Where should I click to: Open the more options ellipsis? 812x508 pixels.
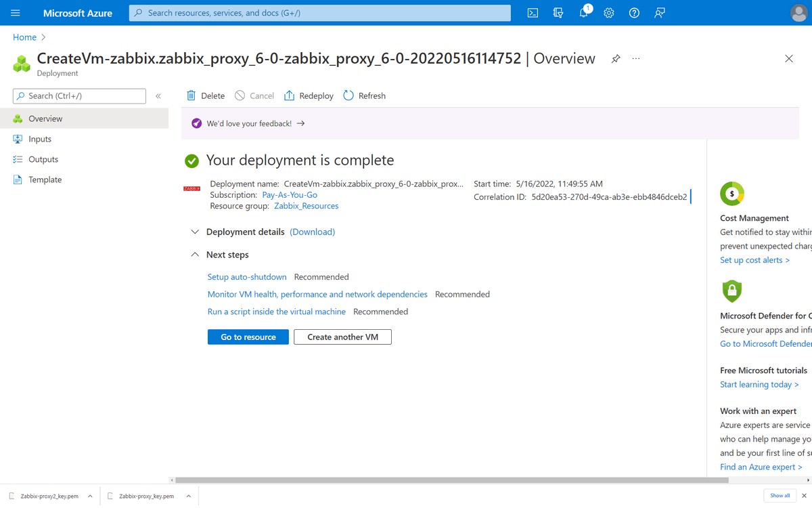point(636,59)
